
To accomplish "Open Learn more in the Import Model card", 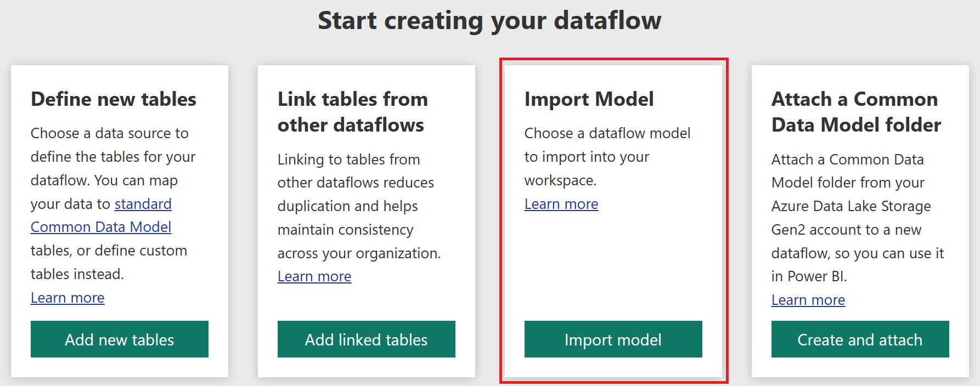I will point(561,204).
